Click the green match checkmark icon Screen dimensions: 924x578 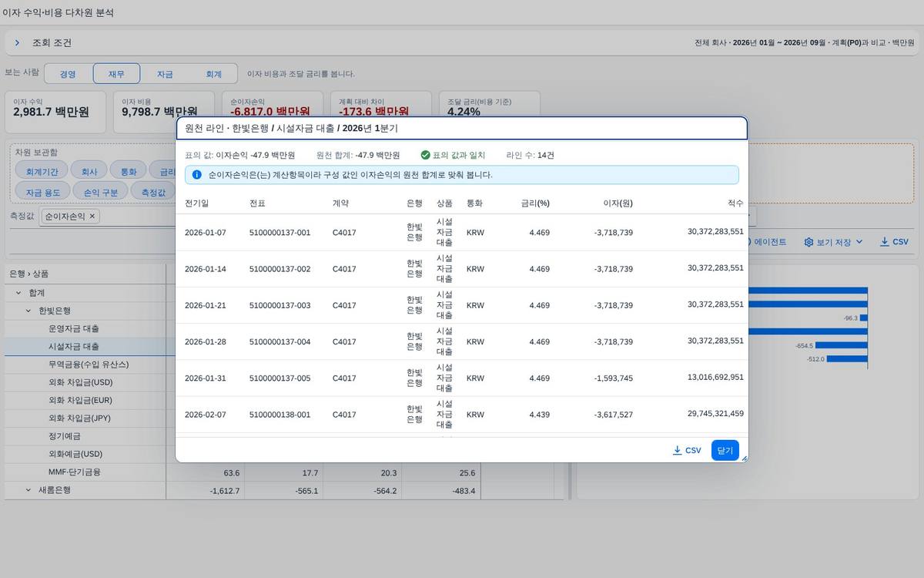point(425,155)
